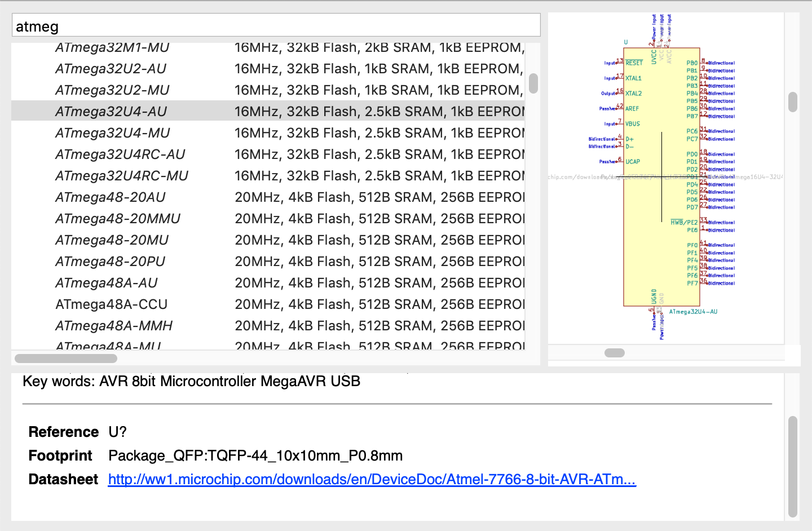Open the Microchip datasheet link
This screenshot has width=812, height=531.
(372, 479)
